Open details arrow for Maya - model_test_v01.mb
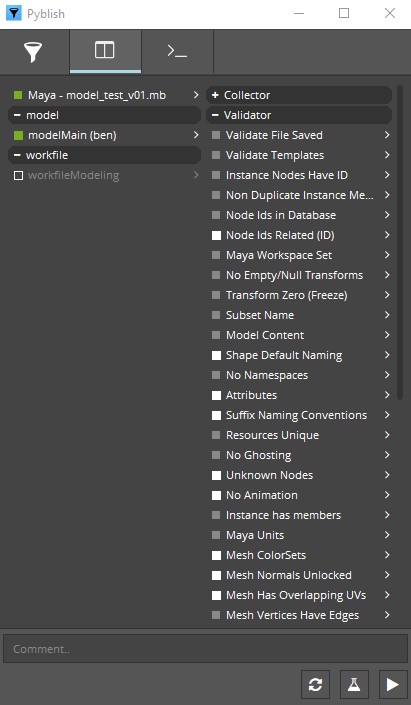 pyautogui.click(x=196, y=95)
